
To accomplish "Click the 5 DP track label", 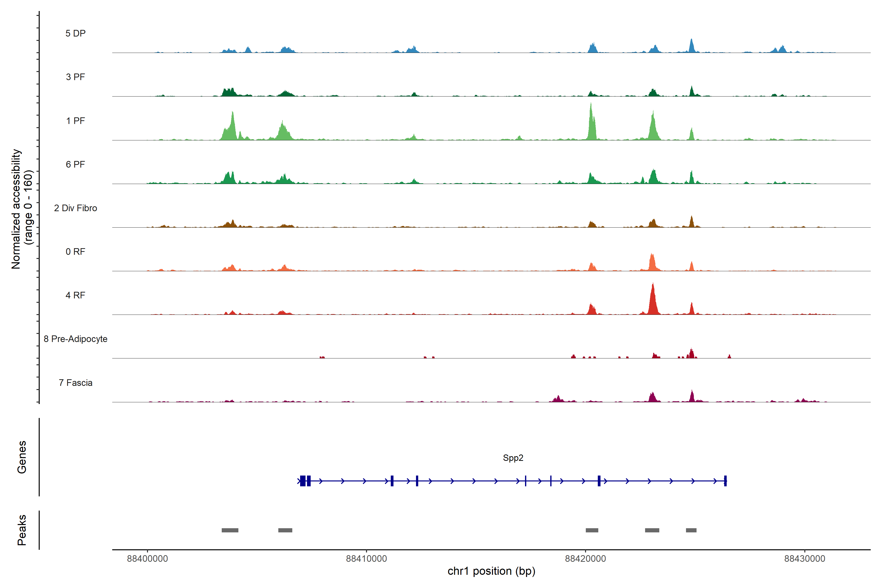I will 75,33.
